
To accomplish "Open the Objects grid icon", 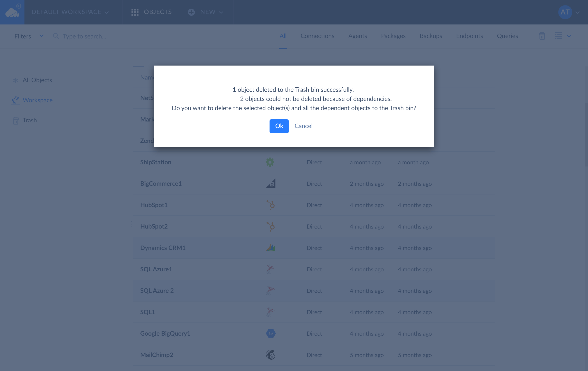I will point(135,12).
